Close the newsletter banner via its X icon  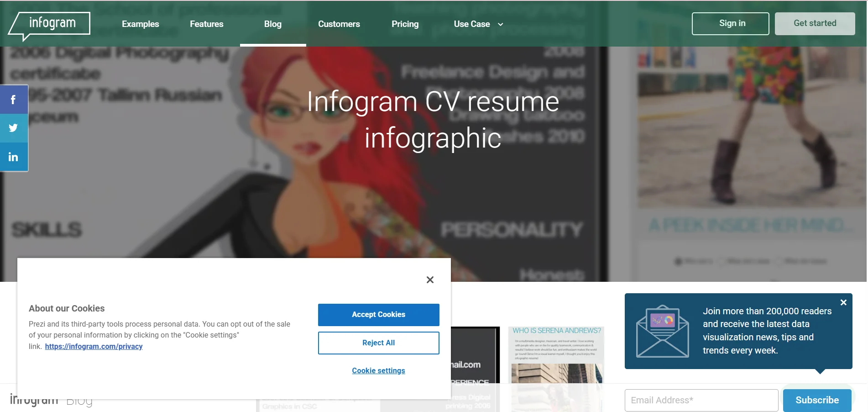pos(843,302)
